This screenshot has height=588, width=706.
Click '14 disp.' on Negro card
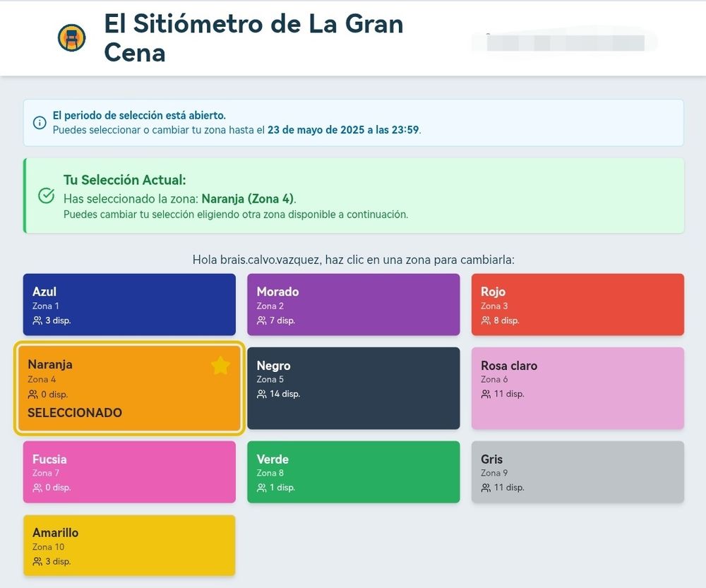(x=285, y=394)
